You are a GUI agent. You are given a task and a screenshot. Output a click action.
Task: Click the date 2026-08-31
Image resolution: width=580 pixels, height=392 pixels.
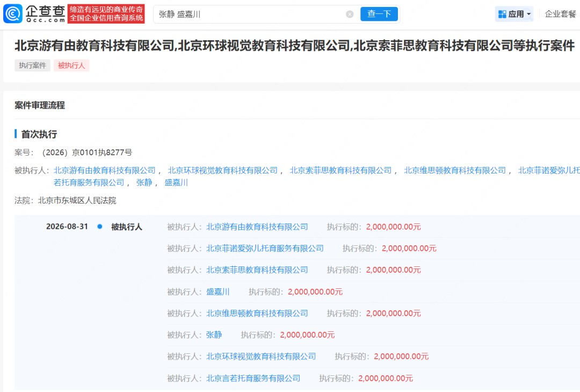[67, 226]
